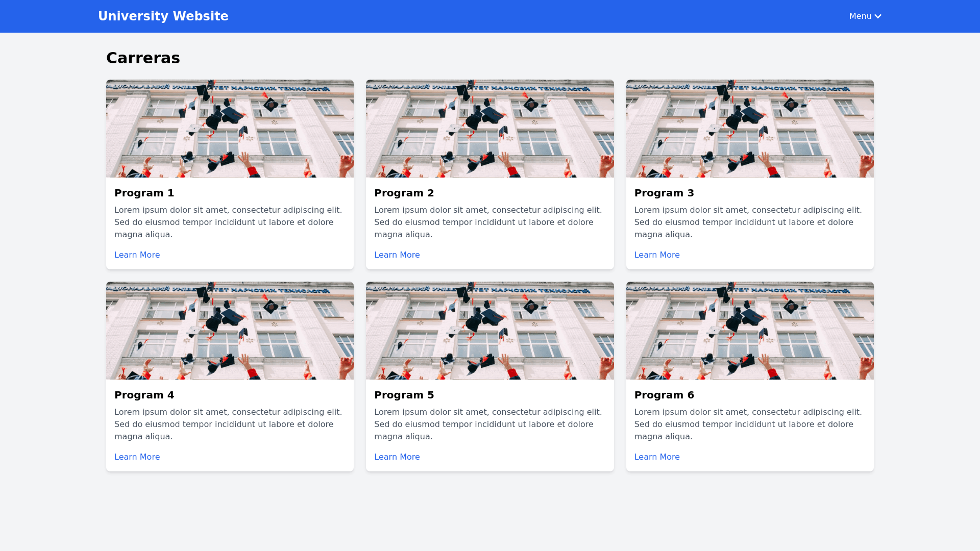Screen dimensions: 980x551
Task: Click the Carreras page heading
Action: pos(143,58)
